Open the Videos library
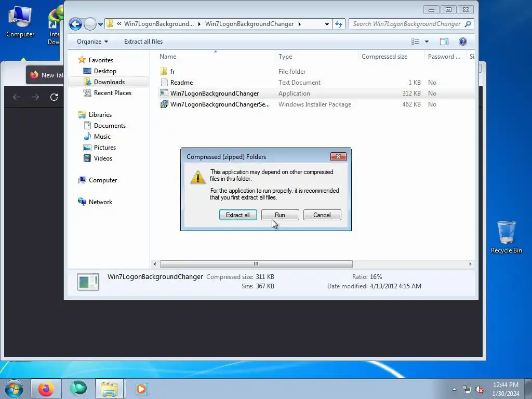This screenshot has width=532, height=399. tap(103, 158)
